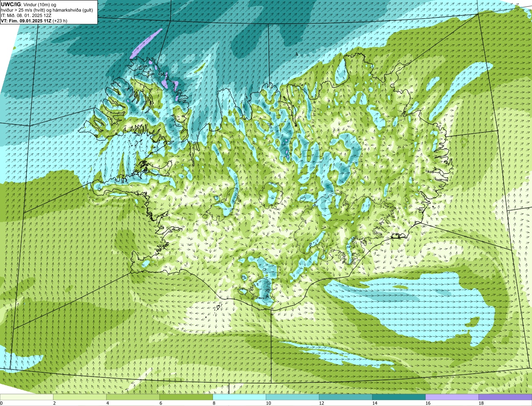The width and height of the screenshot is (532, 406).
Task: Select the 16–18 m/s lavender legend swatch
Action: (452, 397)
